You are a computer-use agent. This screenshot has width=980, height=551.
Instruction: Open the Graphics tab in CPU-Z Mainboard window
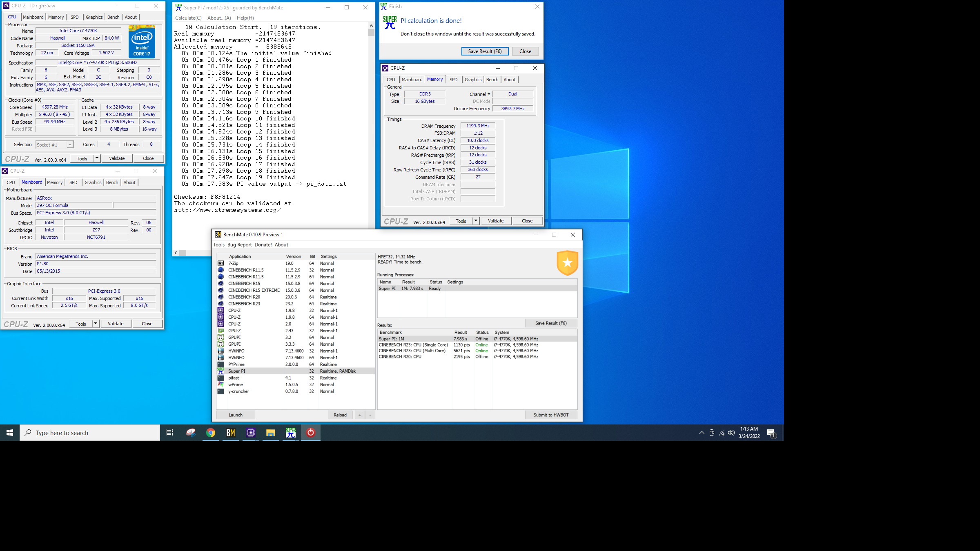93,182
